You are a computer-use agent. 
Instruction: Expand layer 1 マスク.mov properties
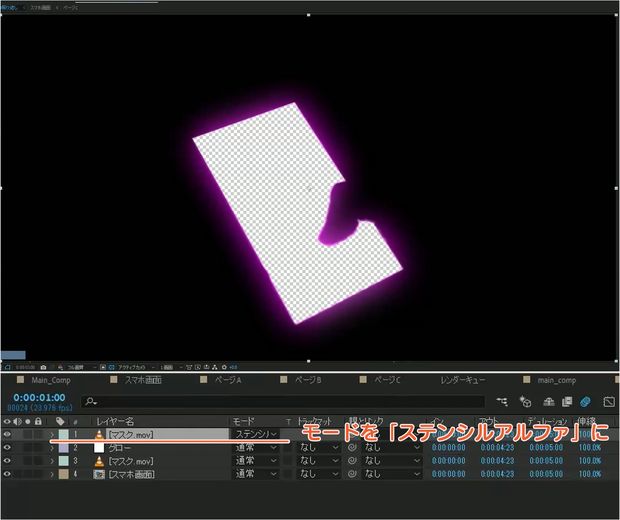tap(52, 435)
